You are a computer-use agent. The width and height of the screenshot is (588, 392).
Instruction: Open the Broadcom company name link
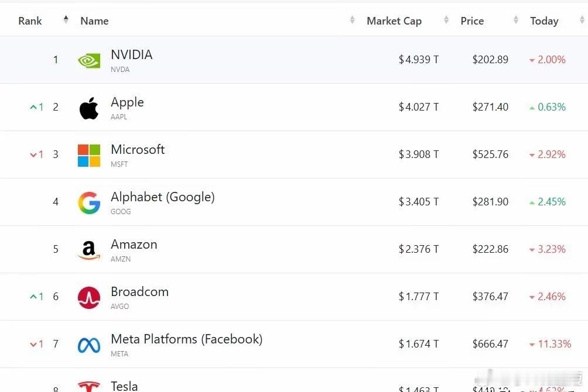[x=139, y=292]
